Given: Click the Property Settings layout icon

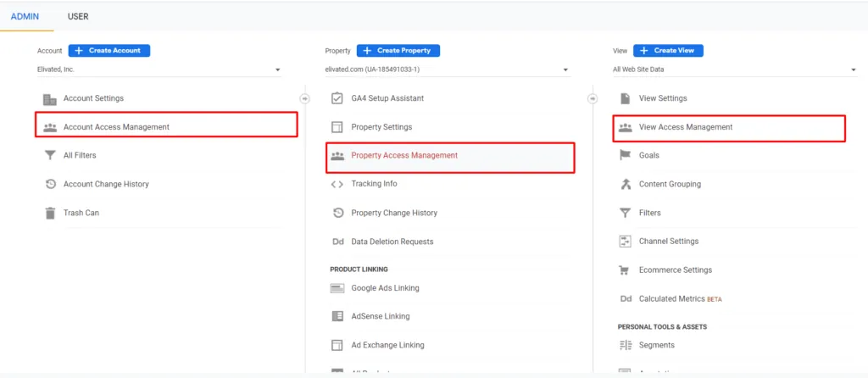Looking at the screenshot, I should (x=337, y=127).
